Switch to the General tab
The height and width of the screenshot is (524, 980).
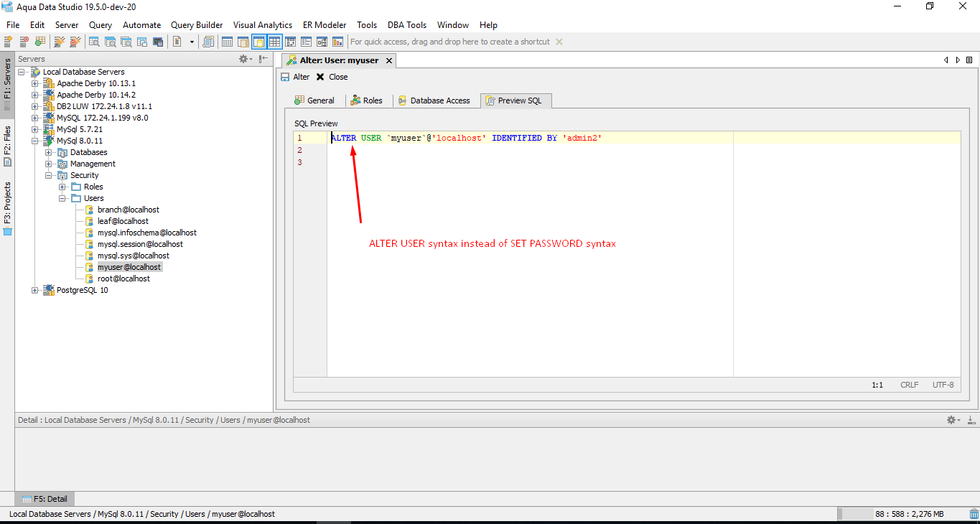click(314, 100)
